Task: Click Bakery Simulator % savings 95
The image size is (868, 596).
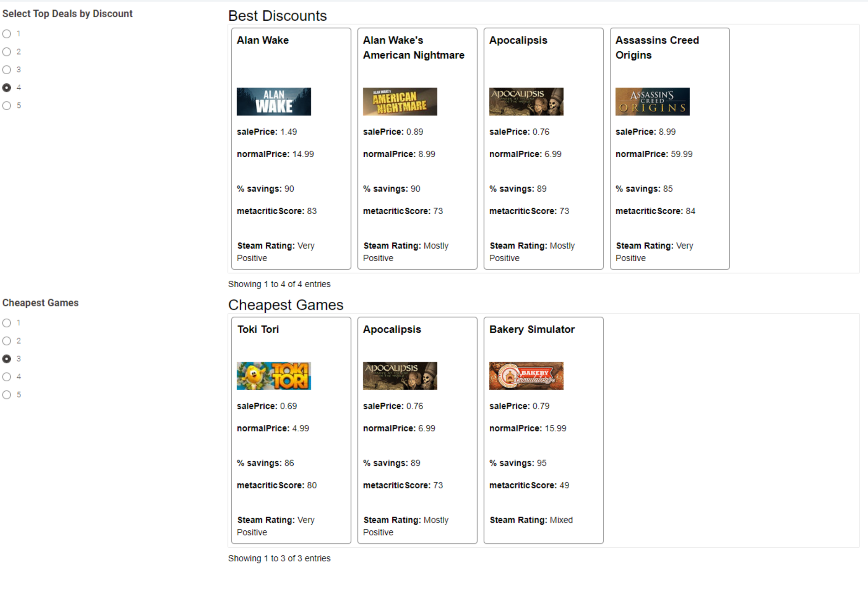Action: tap(518, 463)
